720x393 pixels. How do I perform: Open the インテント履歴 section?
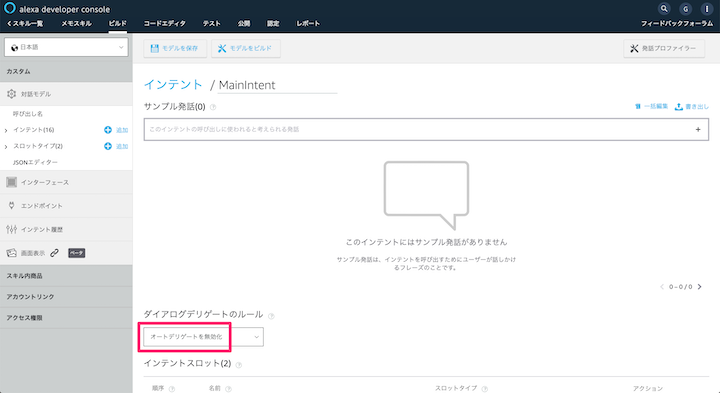point(66,229)
